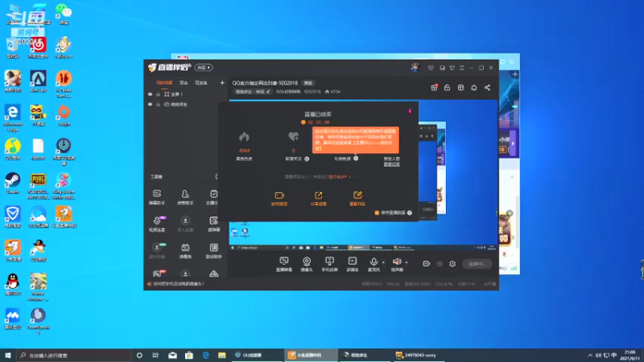The image size is (644, 362).
Task: Open the phone-as-webcam tip link in the status bar
Action: click(179, 284)
